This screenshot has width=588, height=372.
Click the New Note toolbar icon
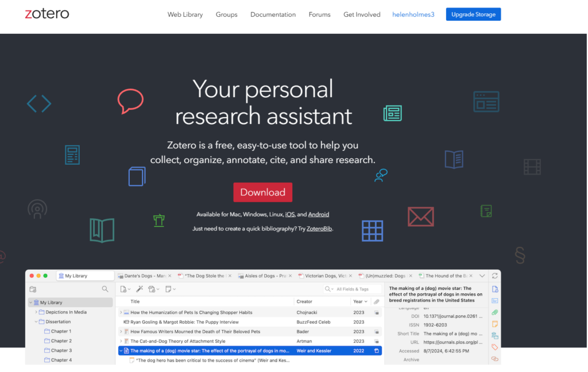tap(169, 289)
